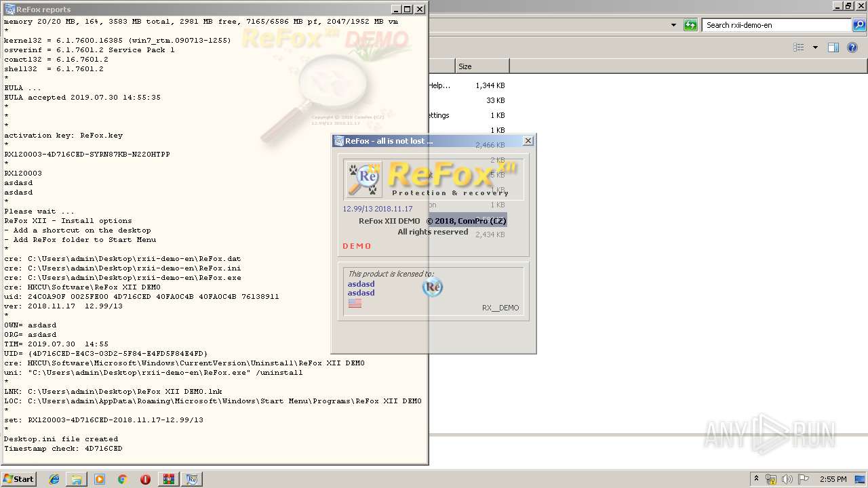Image resolution: width=868 pixels, height=488 pixels.
Task: Click the About dialog title bar icon
Action: coord(338,141)
